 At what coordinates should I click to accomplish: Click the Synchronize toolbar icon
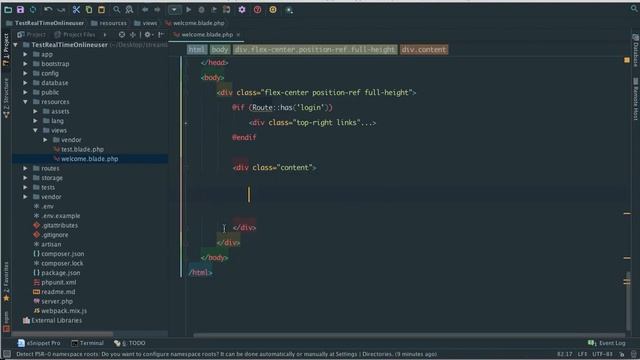pos(33,9)
